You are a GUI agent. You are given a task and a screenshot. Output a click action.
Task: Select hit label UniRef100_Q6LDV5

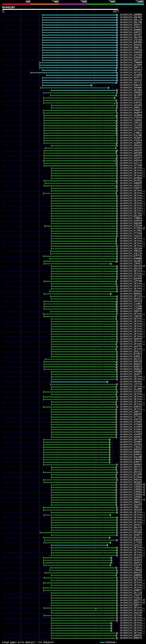pos(131,216)
